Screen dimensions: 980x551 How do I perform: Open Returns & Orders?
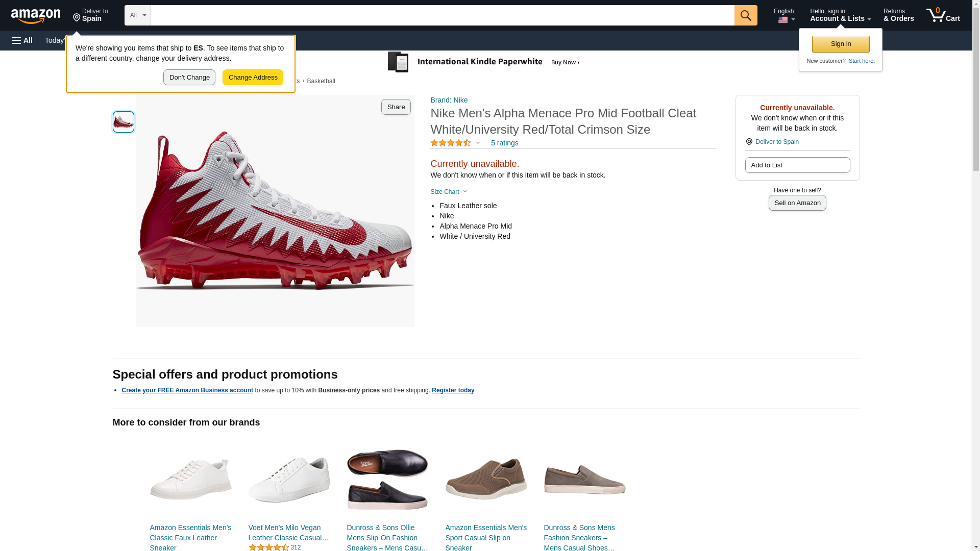898,15
